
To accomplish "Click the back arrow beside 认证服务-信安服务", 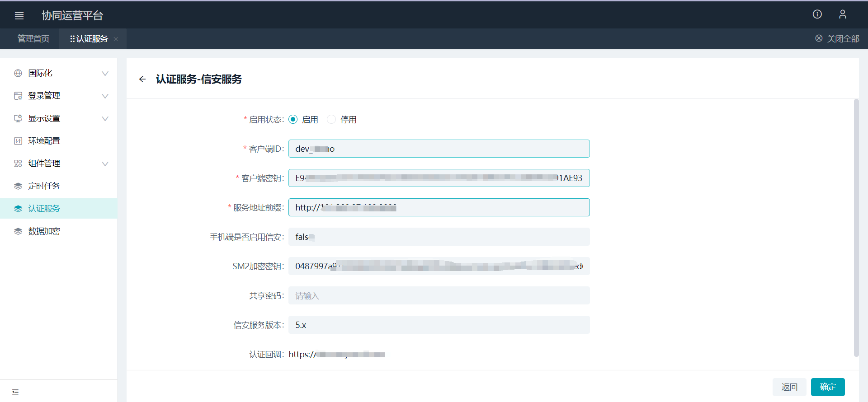I will click(x=142, y=79).
